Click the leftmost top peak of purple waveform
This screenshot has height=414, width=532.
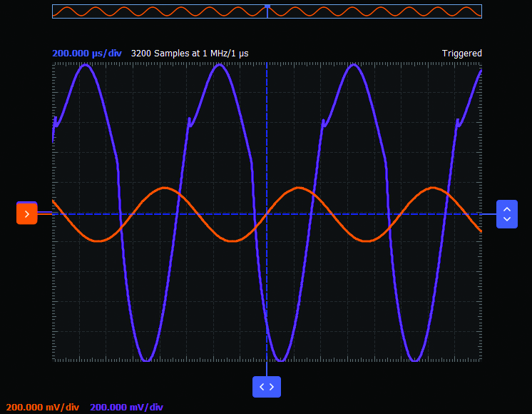coord(86,65)
